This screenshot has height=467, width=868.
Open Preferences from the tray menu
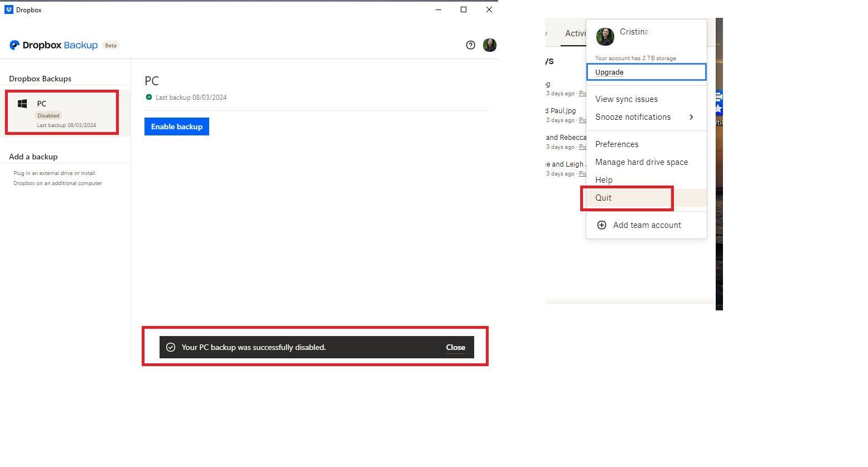click(617, 144)
